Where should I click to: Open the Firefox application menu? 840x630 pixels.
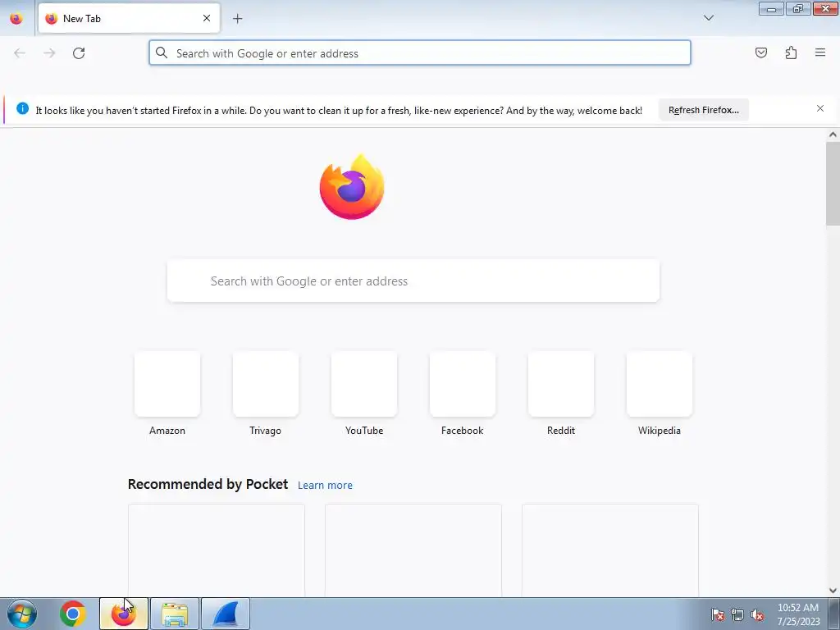point(820,52)
